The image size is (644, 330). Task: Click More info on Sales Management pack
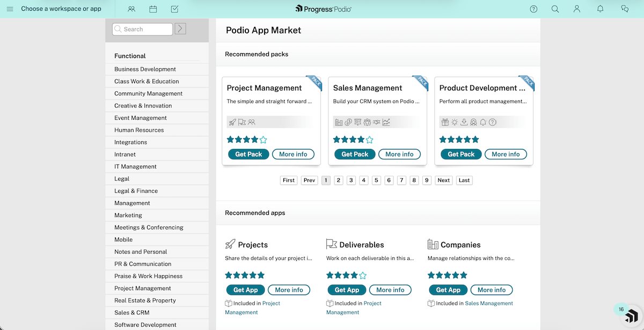(399, 154)
